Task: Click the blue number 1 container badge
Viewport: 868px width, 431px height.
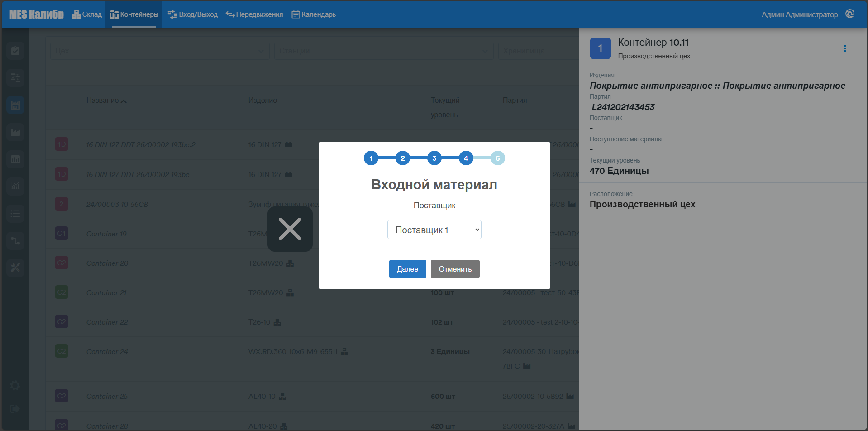Action: point(600,48)
